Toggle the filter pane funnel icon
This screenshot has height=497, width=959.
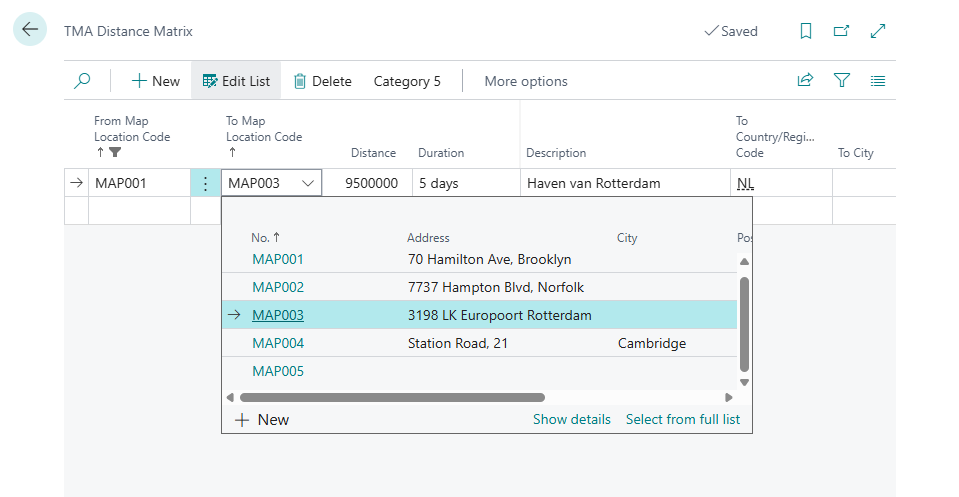(x=842, y=81)
